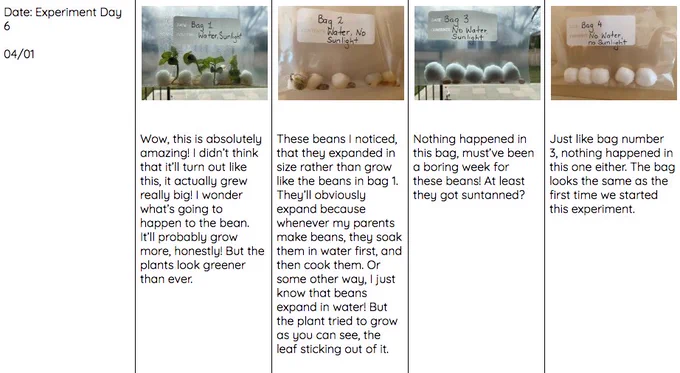The width and height of the screenshot is (680, 373).
Task: Click the text 'this experiment.' in last column
Action: pos(592,209)
